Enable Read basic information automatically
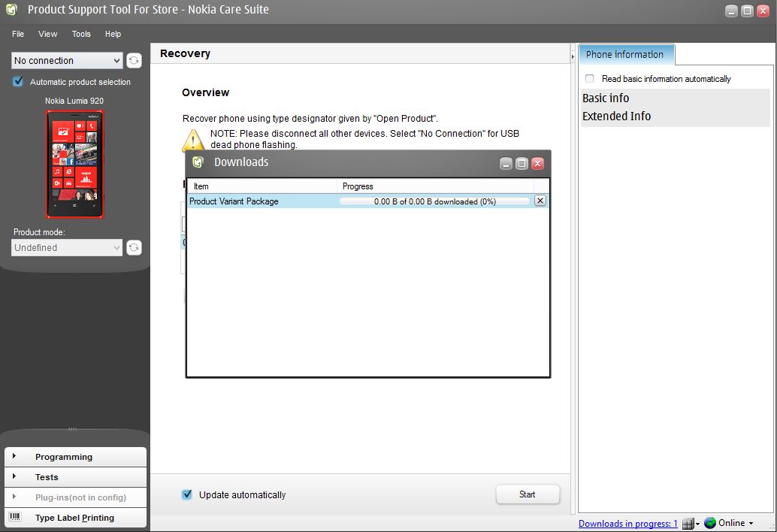The image size is (777, 532). click(590, 78)
